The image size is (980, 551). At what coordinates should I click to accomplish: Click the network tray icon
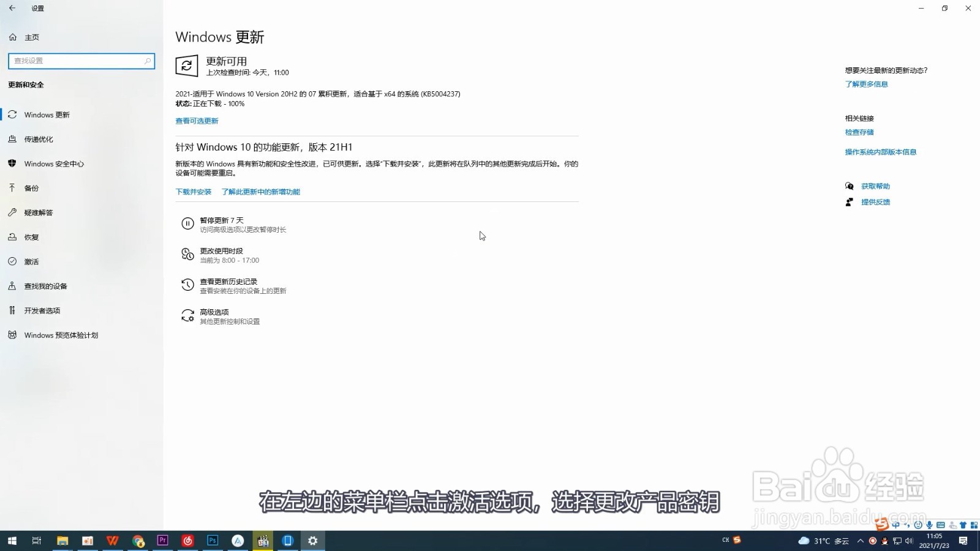[x=897, y=541]
